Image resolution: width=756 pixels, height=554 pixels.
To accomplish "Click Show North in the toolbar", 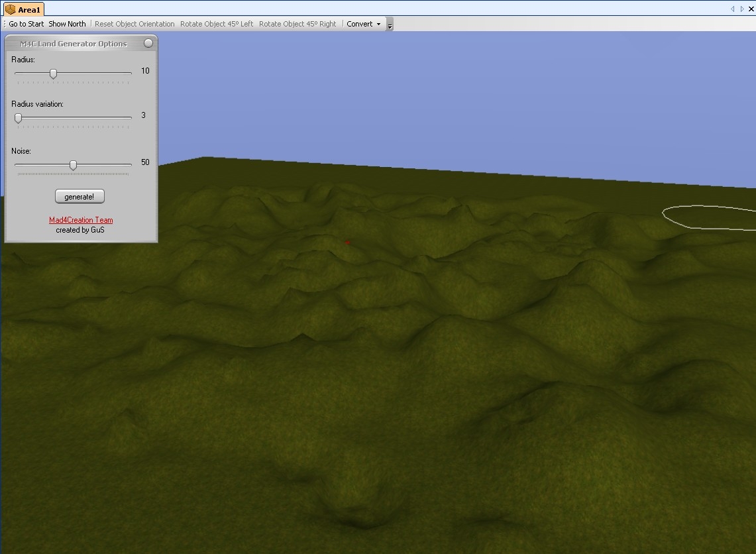I will tap(67, 24).
